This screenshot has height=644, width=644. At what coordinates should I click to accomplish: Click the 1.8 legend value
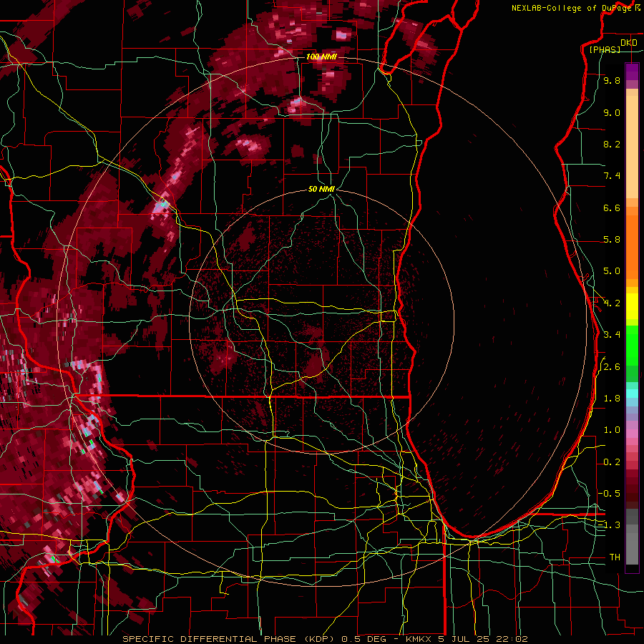[x=612, y=399]
